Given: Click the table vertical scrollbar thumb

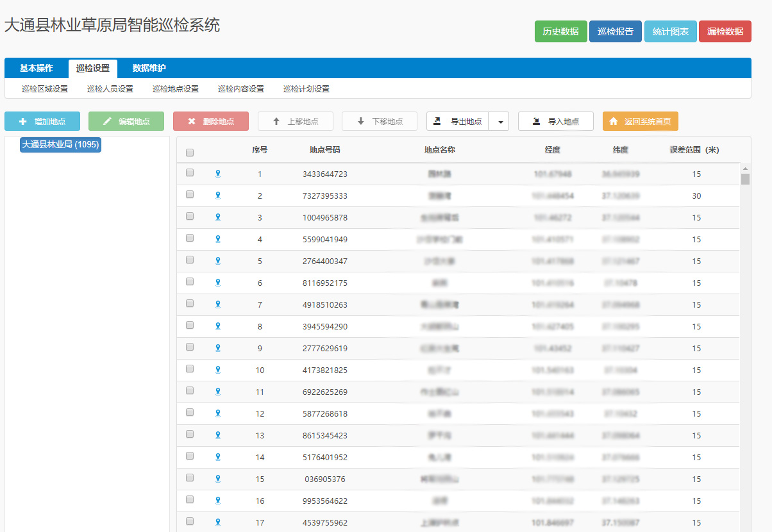Looking at the screenshot, I should (x=745, y=179).
